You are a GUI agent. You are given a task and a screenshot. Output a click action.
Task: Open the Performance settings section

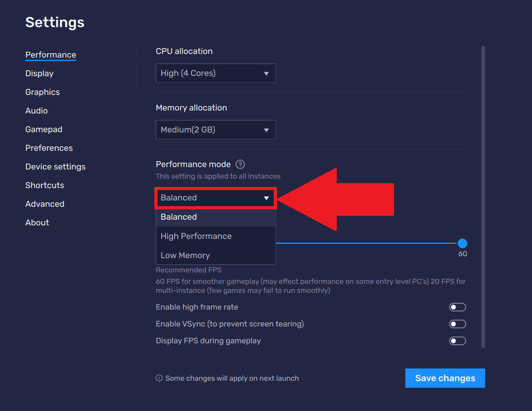pos(51,55)
